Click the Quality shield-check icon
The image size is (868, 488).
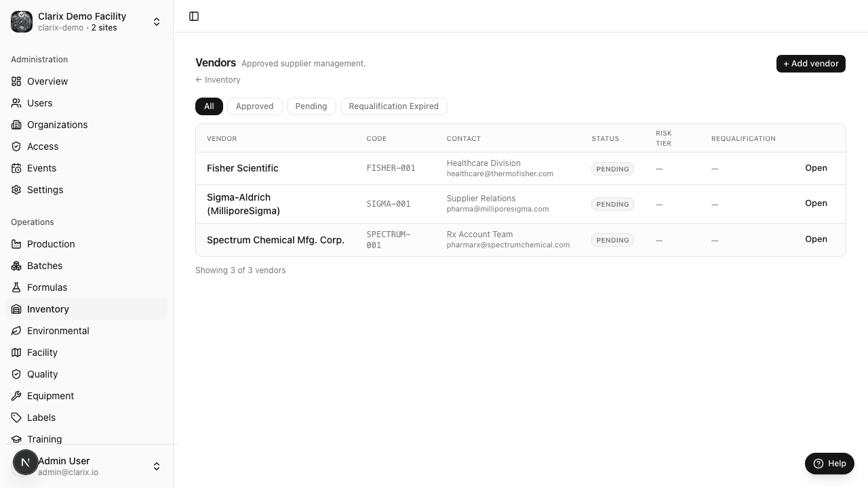[16, 374]
